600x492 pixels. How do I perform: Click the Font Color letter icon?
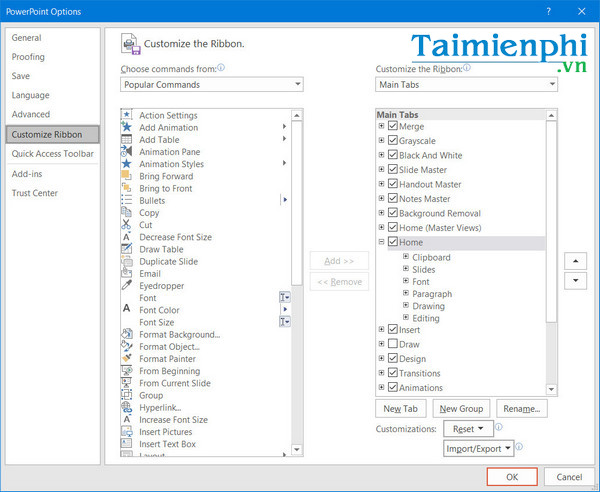pyautogui.click(x=127, y=308)
